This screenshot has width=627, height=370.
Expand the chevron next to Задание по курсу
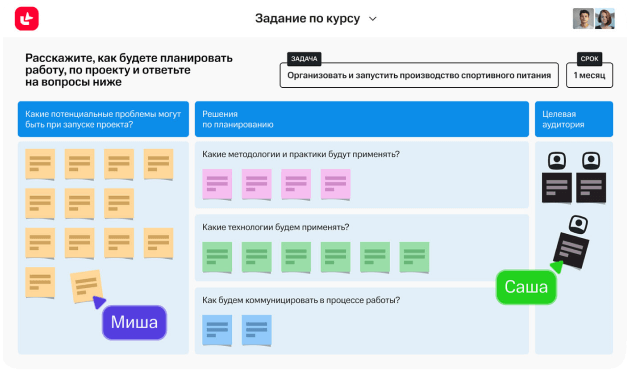373,19
